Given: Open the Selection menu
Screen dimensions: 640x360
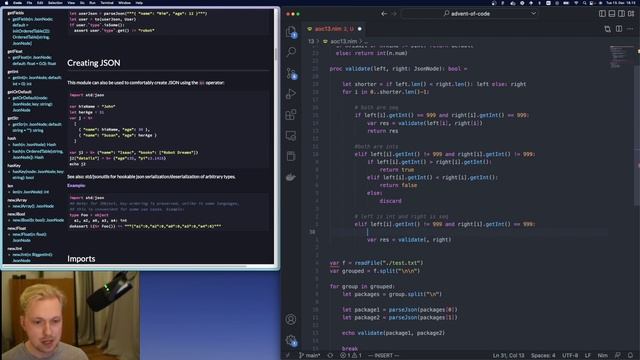Looking at the screenshot, I should (55, 2).
